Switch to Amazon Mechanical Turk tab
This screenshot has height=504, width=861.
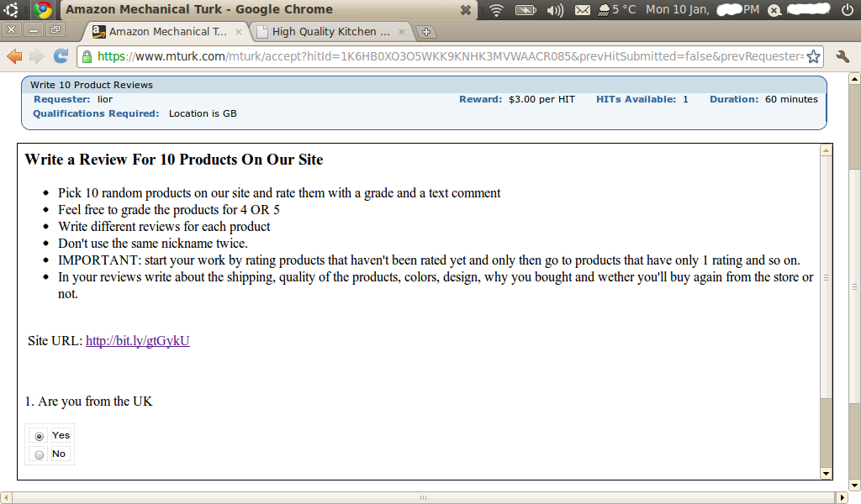(x=166, y=32)
